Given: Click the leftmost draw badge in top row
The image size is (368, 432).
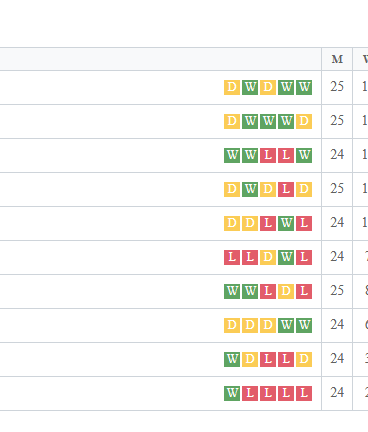Looking at the screenshot, I should 232,87.
